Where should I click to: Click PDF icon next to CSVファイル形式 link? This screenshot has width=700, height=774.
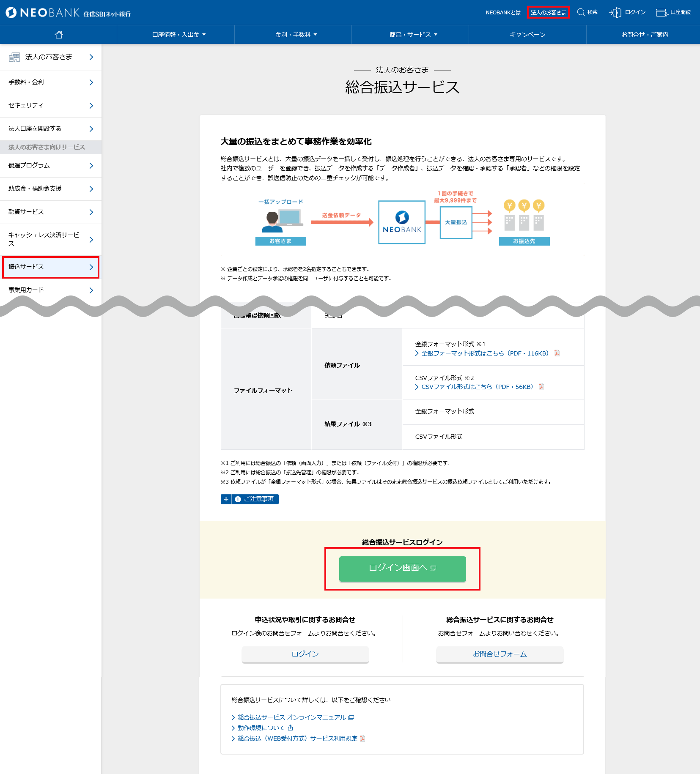click(541, 387)
